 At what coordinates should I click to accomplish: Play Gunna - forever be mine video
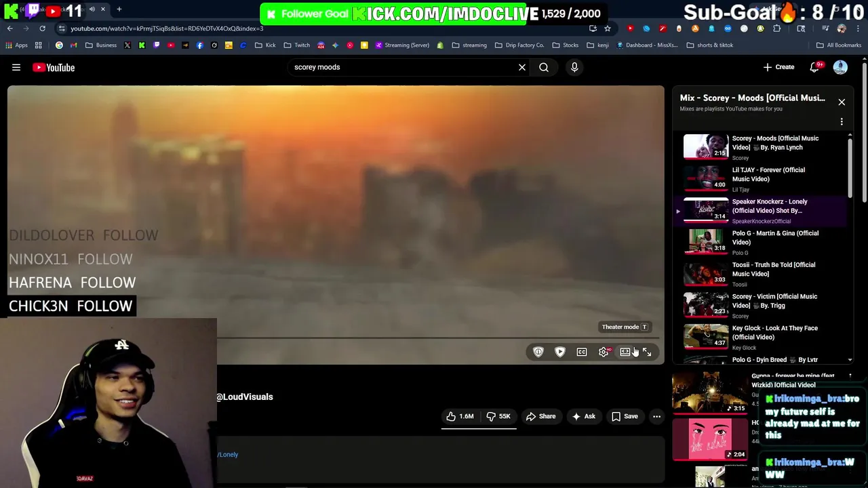click(709, 392)
